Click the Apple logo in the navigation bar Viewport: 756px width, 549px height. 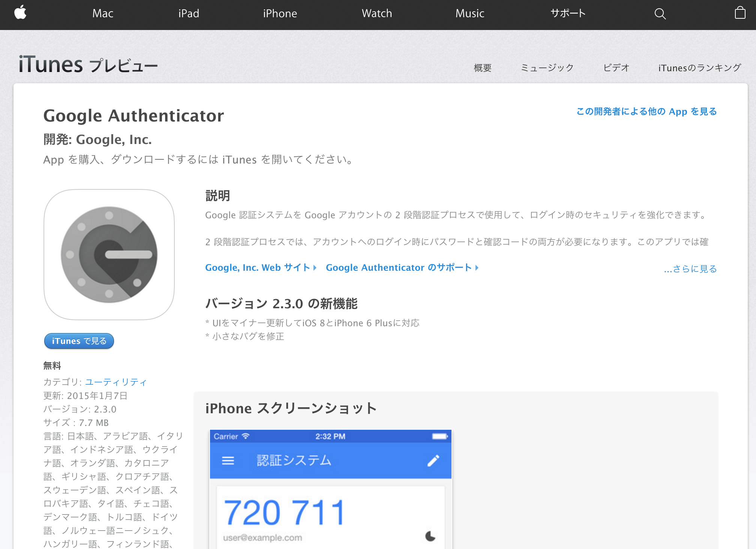click(x=20, y=12)
